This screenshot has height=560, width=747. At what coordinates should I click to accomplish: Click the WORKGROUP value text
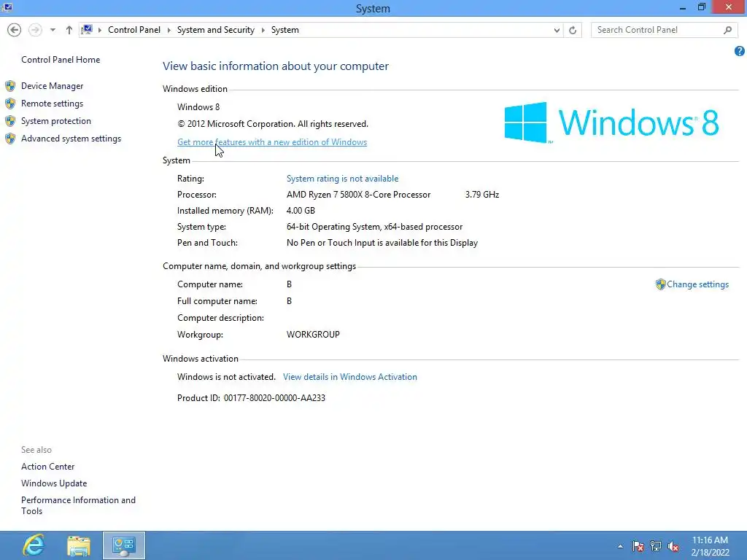click(313, 335)
